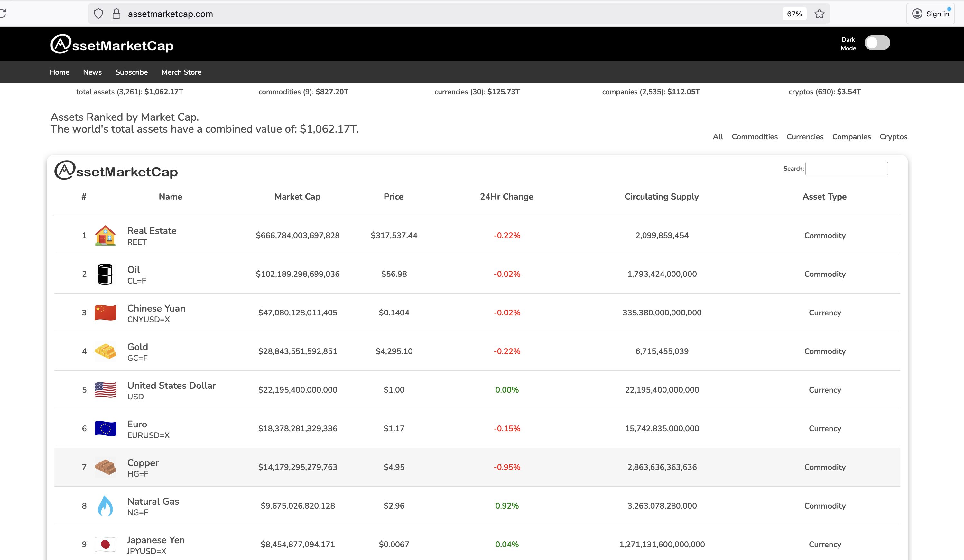Click the browser reload icon
This screenshot has height=560, width=964.
[3, 14]
